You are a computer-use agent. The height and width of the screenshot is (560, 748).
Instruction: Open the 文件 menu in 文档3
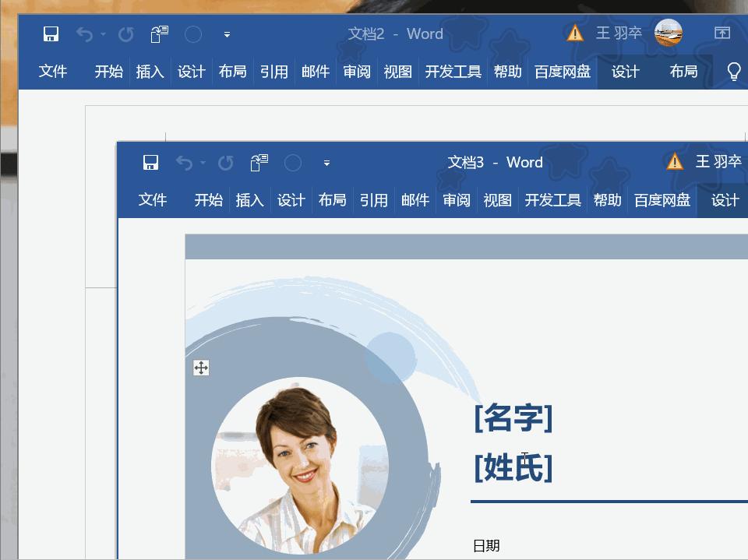tap(152, 200)
